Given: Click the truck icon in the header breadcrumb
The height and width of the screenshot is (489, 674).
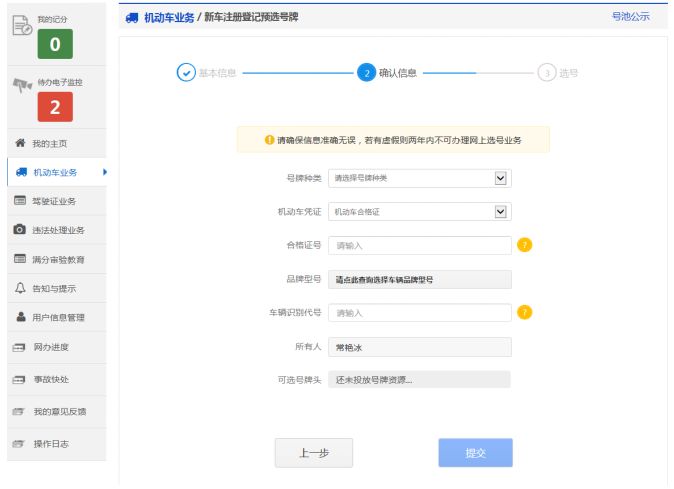Looking at the screenshot, I should 132,18.
